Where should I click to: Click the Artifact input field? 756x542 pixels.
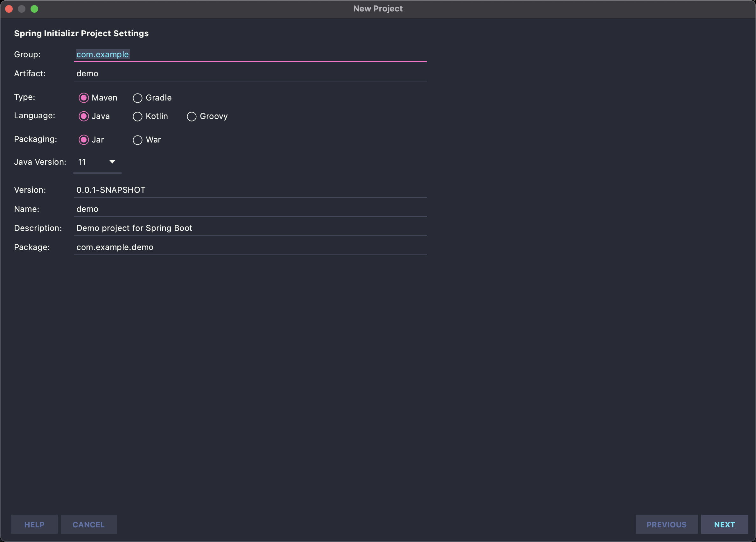click(x=250, y=73)
